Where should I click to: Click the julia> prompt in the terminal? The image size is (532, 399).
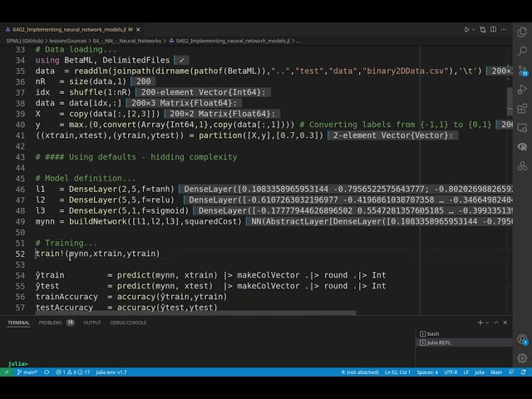point(17,363)
